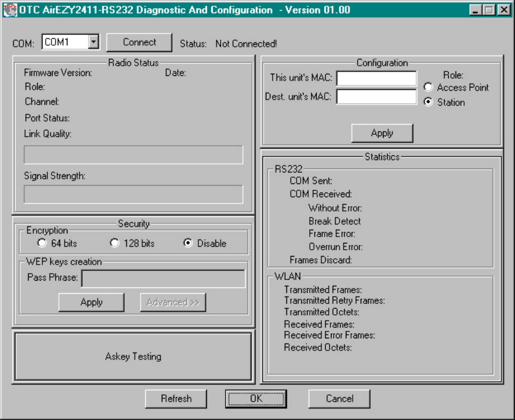Click the Askey Testing panel
Screen dimensions: 515x420
click(133, 357)
